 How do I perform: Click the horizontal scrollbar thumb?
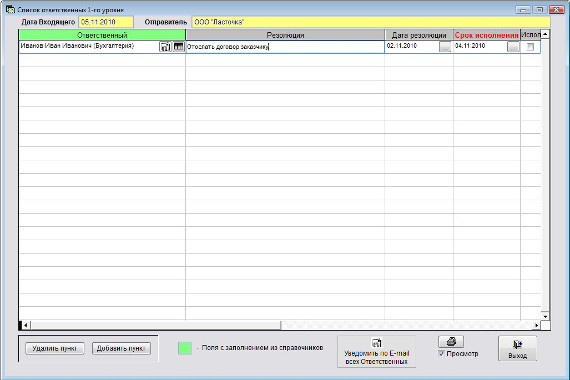(156, 325)
